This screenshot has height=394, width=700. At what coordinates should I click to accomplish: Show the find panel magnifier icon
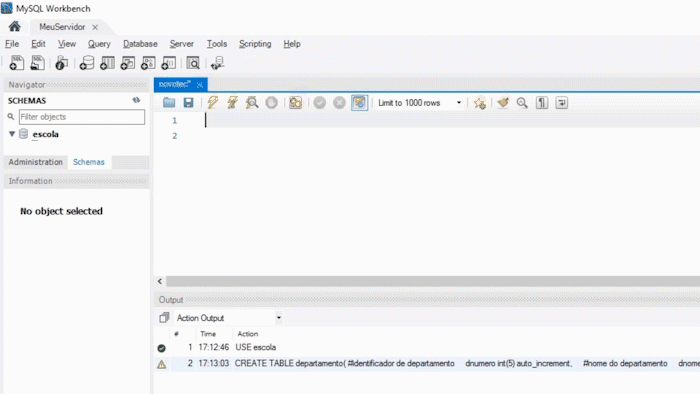(522, 103)
